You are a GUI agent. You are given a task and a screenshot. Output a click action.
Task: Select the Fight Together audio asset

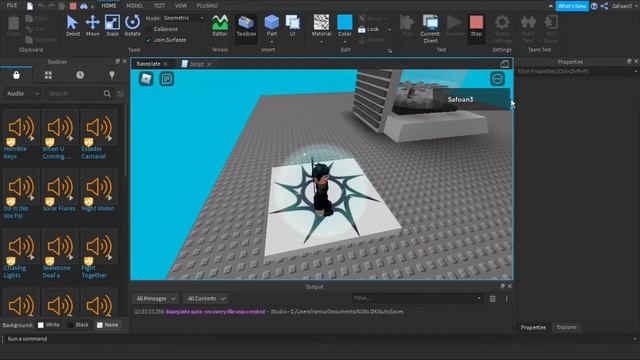coord(98,254)
